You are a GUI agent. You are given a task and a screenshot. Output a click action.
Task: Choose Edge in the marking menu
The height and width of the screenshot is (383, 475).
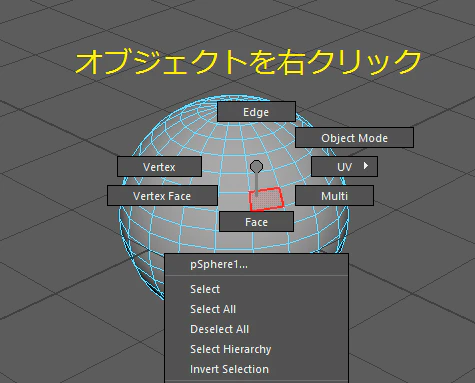[x=256, y=112]
